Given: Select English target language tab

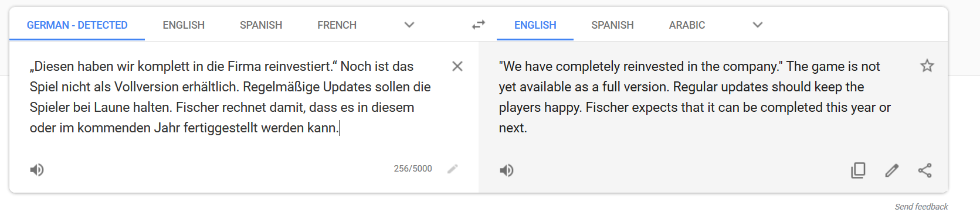Looking at the screenshot, I should 535,25.
